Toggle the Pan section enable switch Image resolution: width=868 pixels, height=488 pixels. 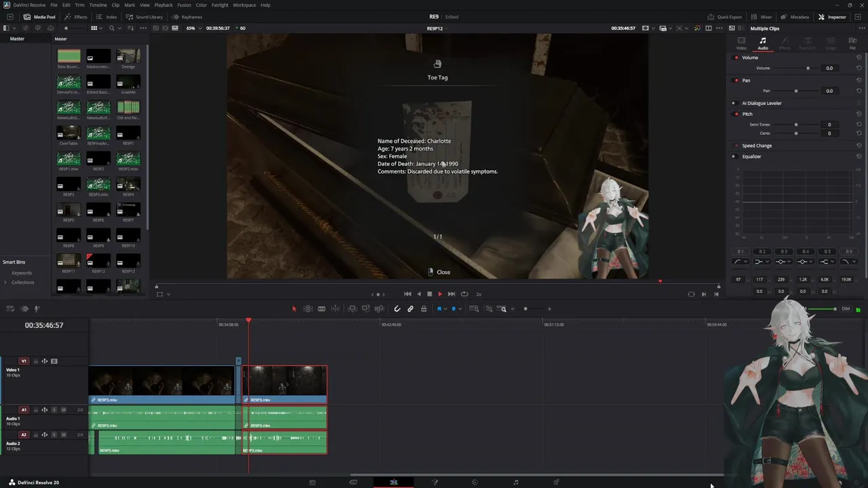(x=736, y=80)
